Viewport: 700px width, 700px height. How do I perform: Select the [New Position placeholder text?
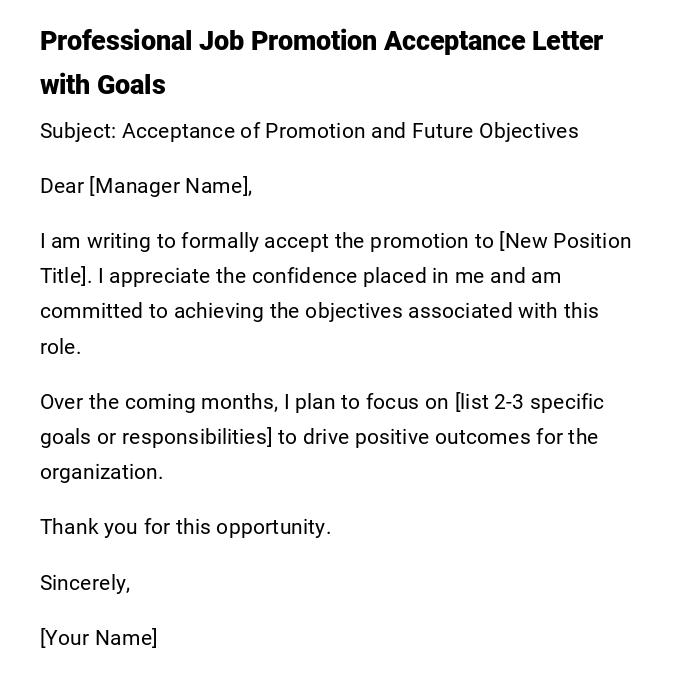(565, 242)
